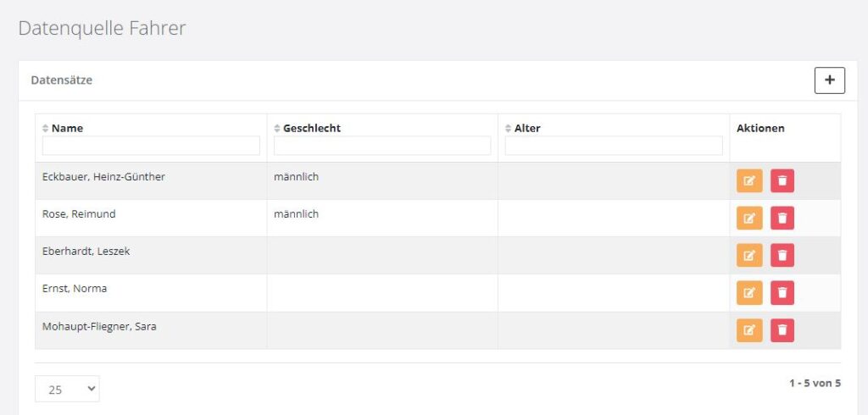Screen dimensions: 868x415
Task: Edit the Eckbauer, Heinz-Günther record
Action: [x=749, y=181]
